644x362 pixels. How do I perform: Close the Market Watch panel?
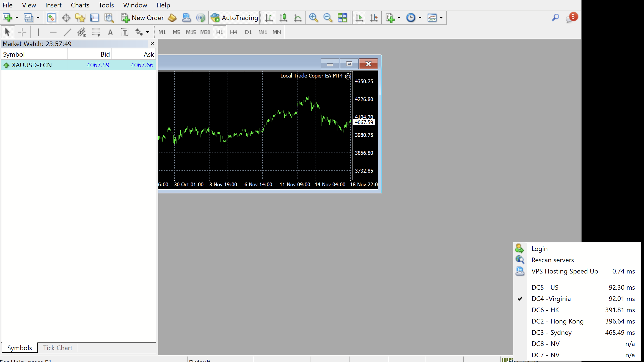click(x=152, y=44)
